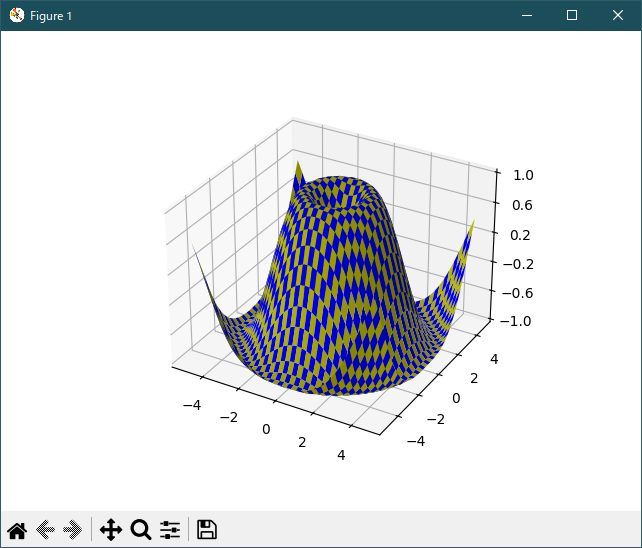The image size is (642, 548).
Task: Close the Figure 1 window
Action: pyautogui.click(x=618, y=15)
